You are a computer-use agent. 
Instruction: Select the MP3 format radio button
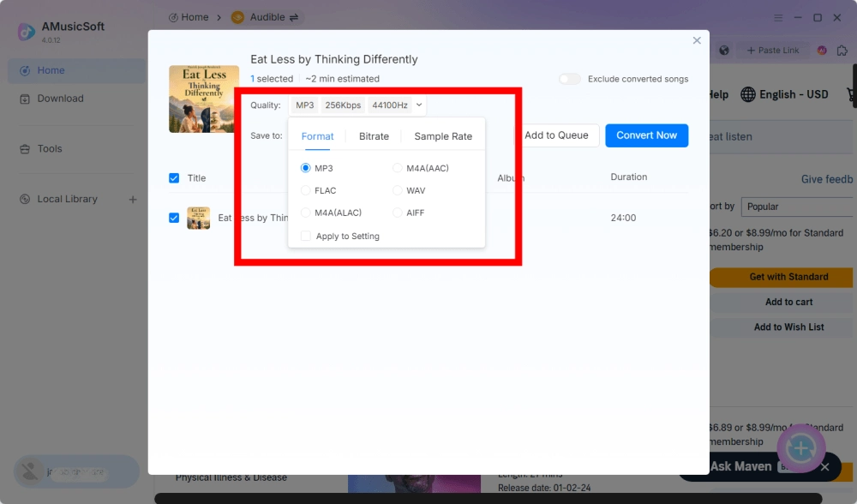pyautogui.click(x=306, y=168)
